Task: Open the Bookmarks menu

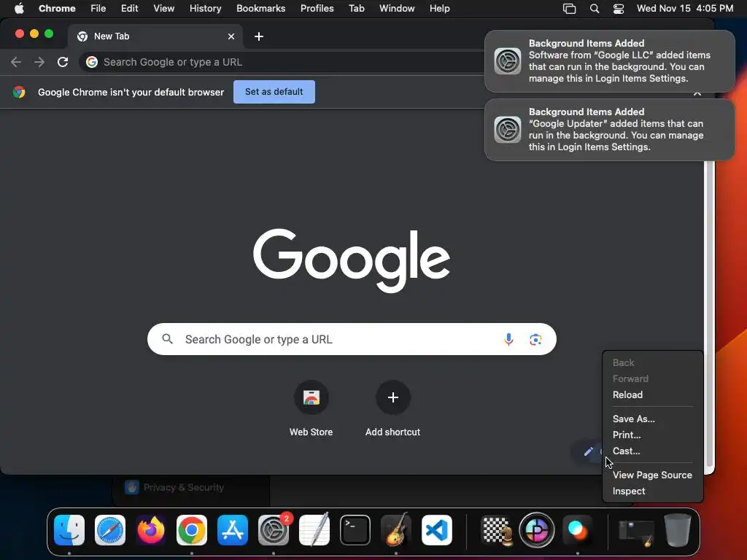Action: click(260, 9)
